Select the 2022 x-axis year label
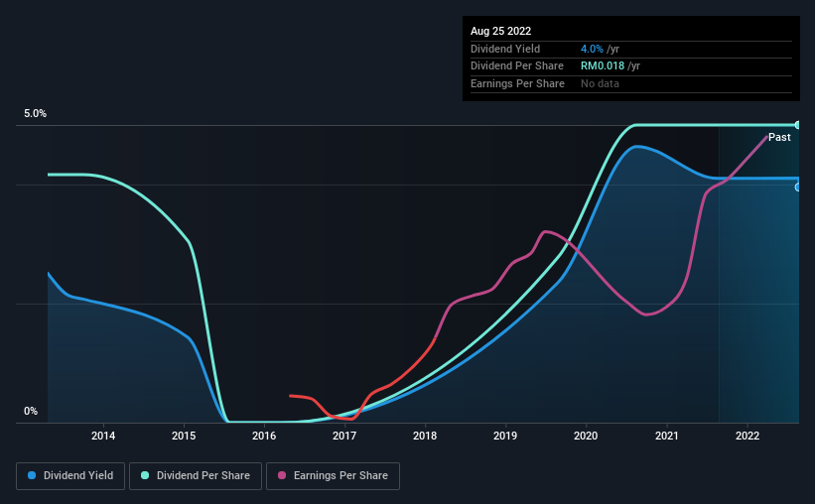815x504 pixels. (747, 436)
